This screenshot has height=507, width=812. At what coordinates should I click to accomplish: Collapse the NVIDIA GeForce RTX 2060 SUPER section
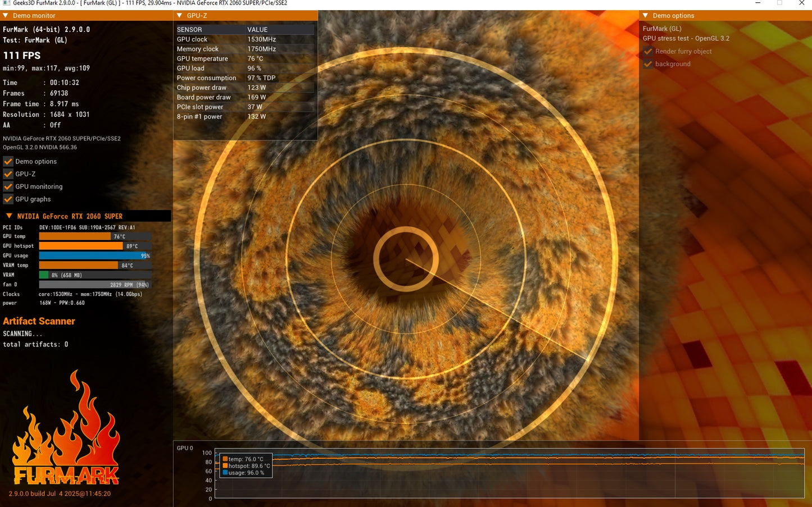pos(9,216)
